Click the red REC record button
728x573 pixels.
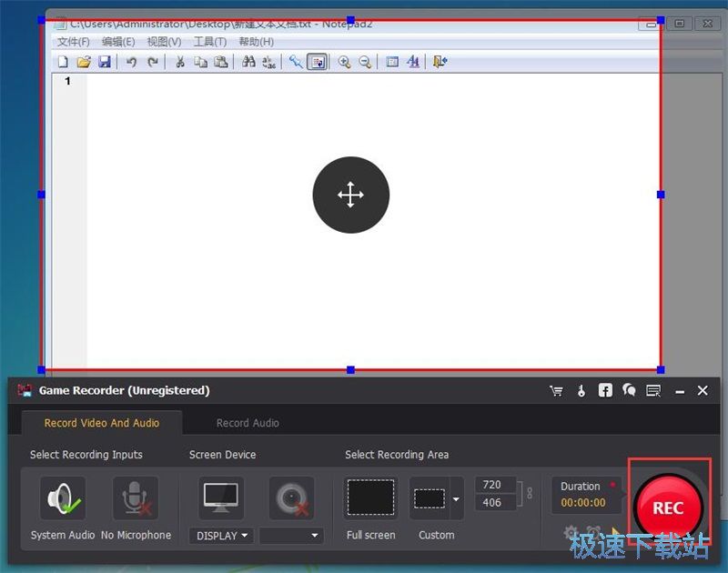click(667, 508)
